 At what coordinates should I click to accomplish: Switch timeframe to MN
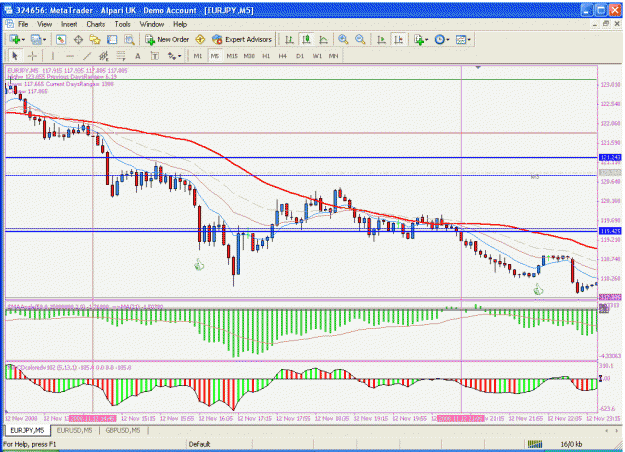point(333,56)
